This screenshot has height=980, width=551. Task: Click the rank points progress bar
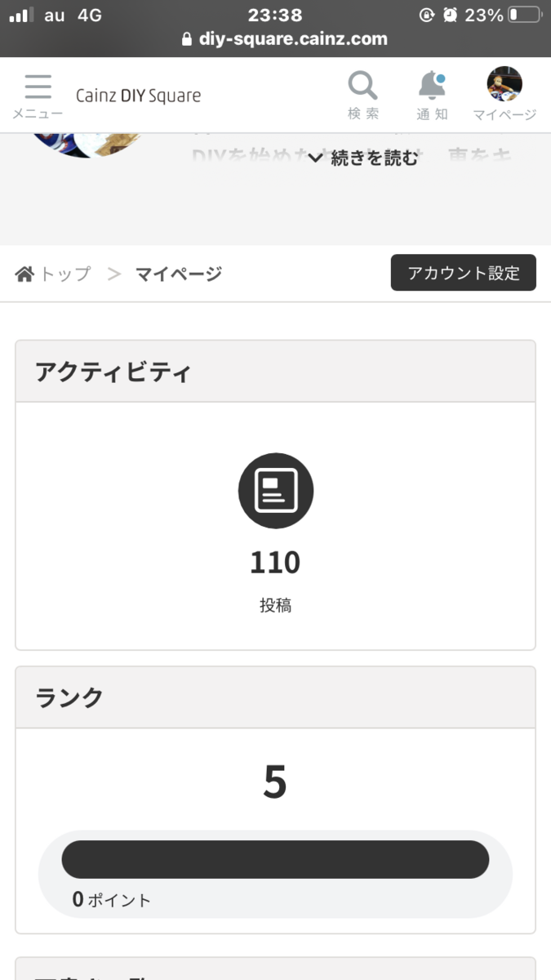coord(275,859)
